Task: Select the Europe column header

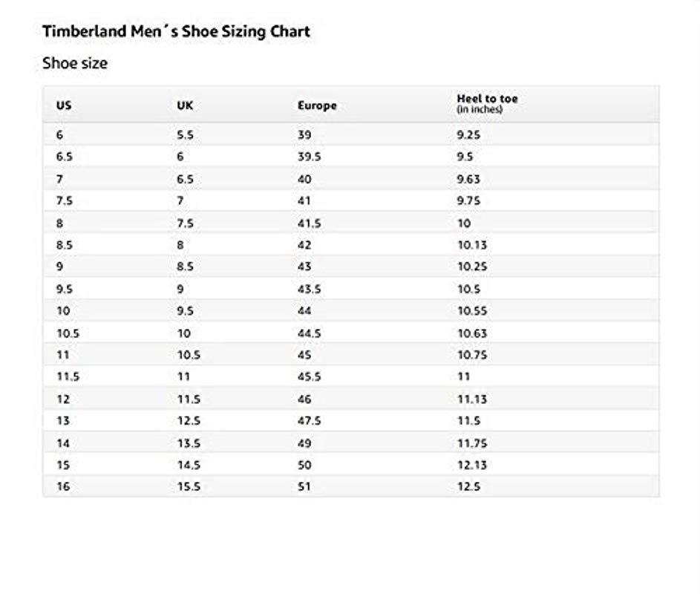Action: 317,105
